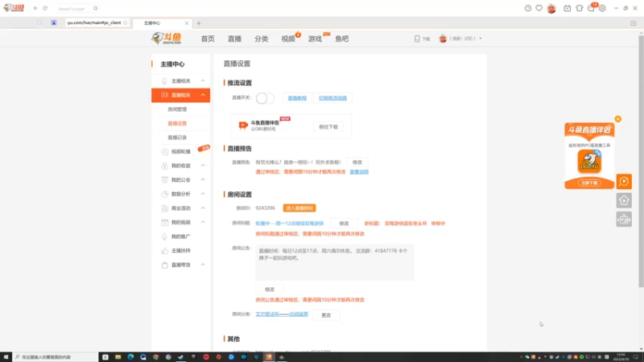The width and height of the screenshot is (644, 362).
Task: Open the user account dropdown arrow
Action: click(481, 39)
